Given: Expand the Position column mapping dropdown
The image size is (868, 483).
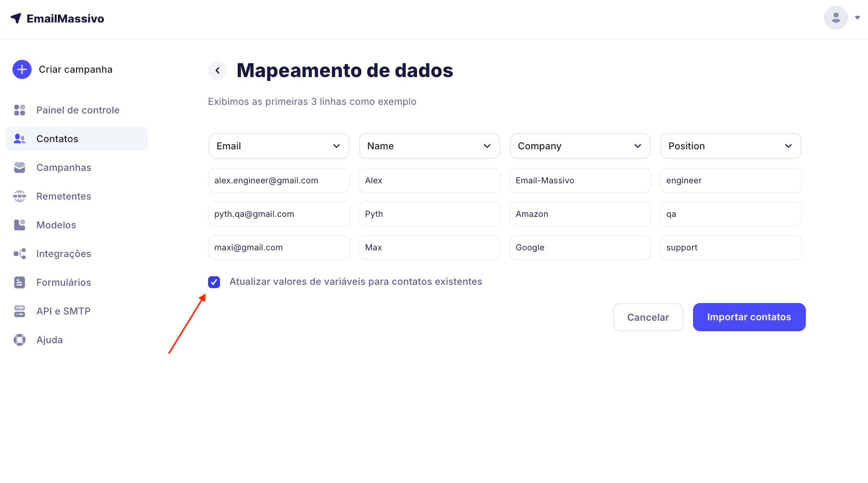Looking at the screenshot, I should click(x=731, y=146).
